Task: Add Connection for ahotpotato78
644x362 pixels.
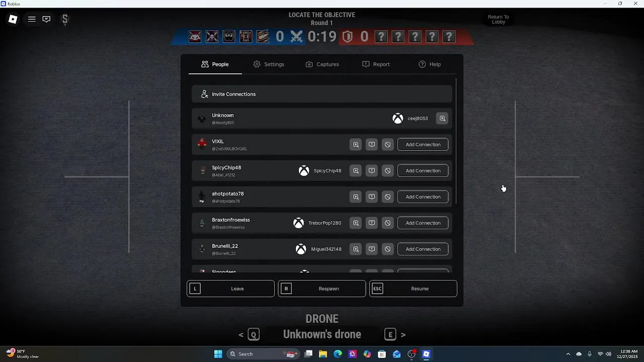Action: click(423, 197)
